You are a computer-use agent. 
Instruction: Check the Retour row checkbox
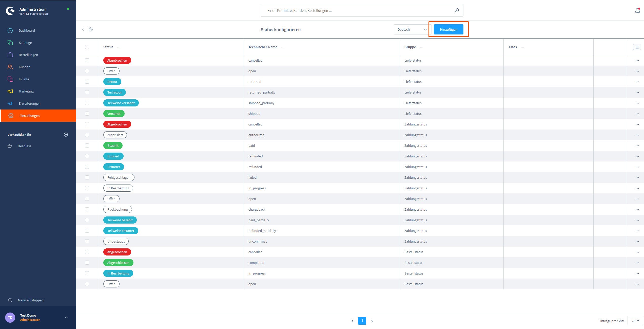tap(87, 82)
